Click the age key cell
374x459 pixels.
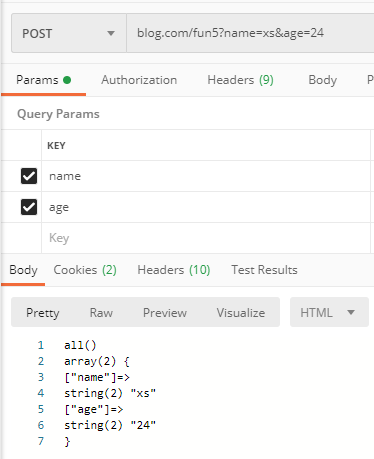(206, 207)
